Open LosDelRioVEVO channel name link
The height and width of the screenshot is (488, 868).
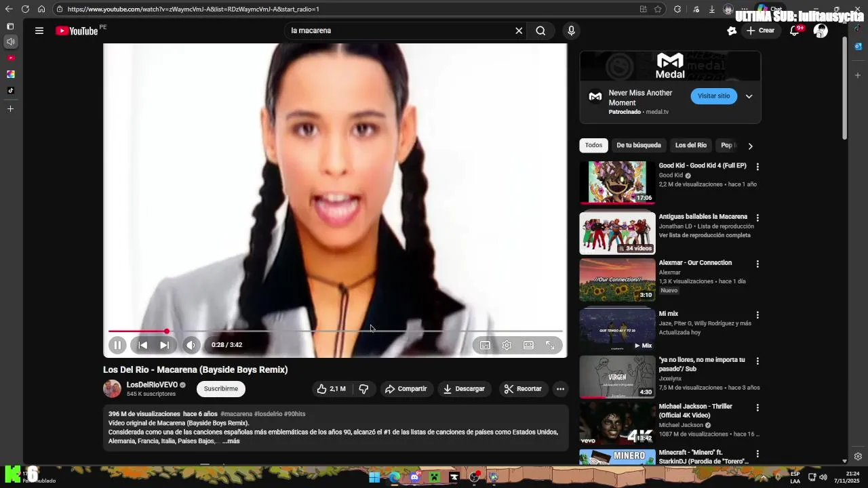tap(152, 385)
